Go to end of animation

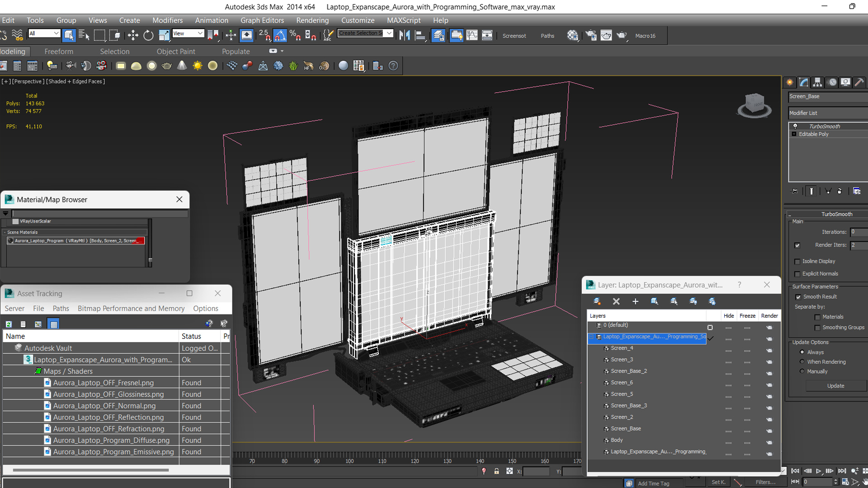pos(842,471)
